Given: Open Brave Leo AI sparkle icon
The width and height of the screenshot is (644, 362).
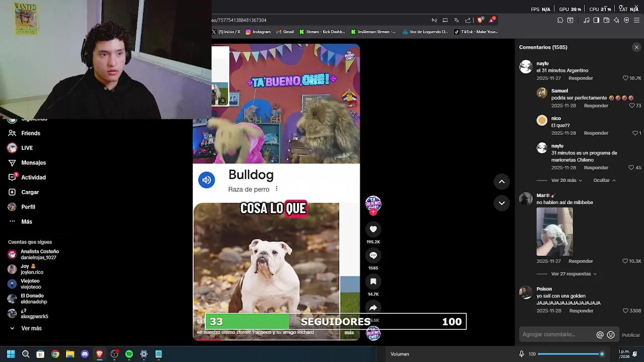Looking at the screenshot, I should pyautogui.click(x=616, y=20).
